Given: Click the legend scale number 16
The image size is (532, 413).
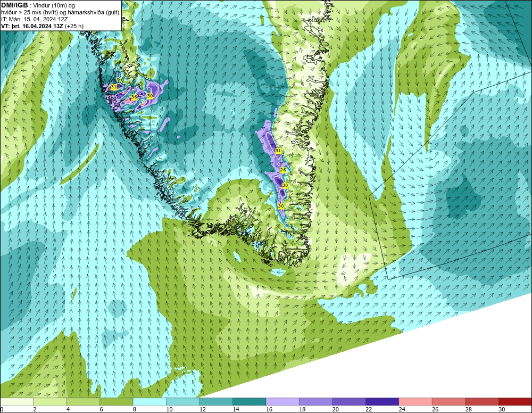Looking at the screenshot, I should pyautogui.click(x=269, y=409).
